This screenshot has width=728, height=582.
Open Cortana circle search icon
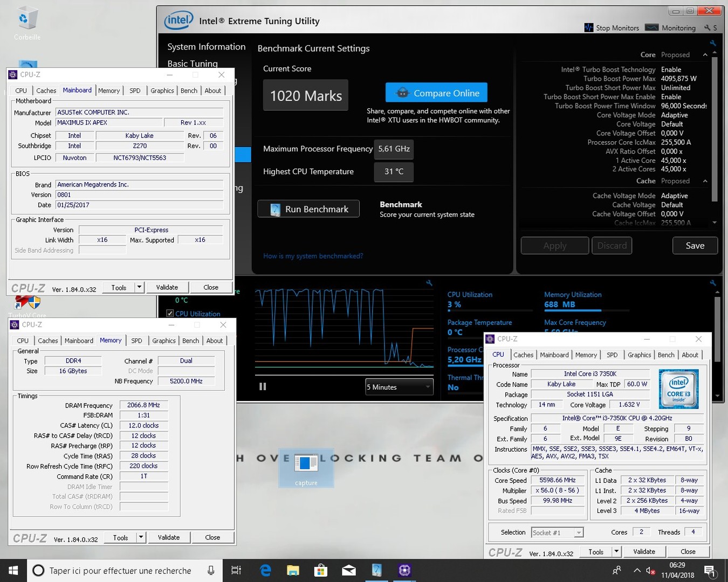point(38,570)
